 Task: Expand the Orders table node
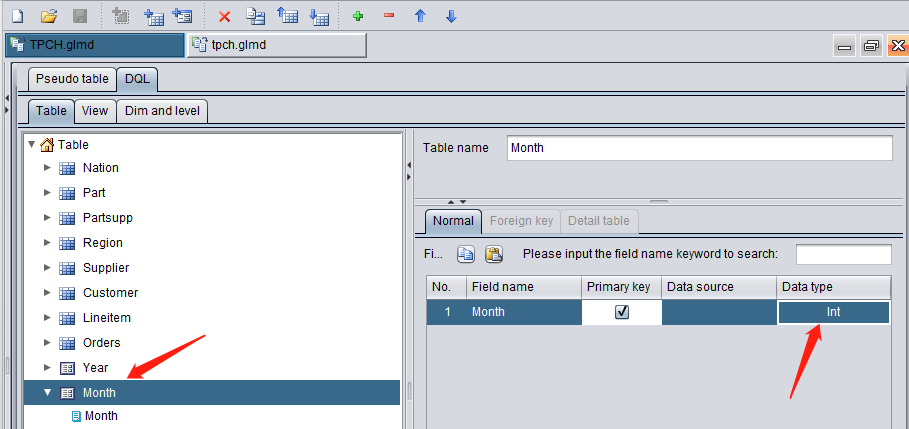pos(48,342)
